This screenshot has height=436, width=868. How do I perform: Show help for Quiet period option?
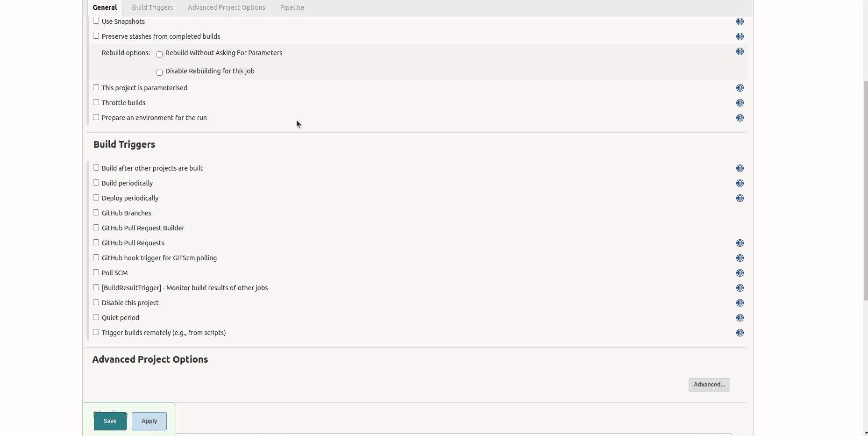coord(740,318)
